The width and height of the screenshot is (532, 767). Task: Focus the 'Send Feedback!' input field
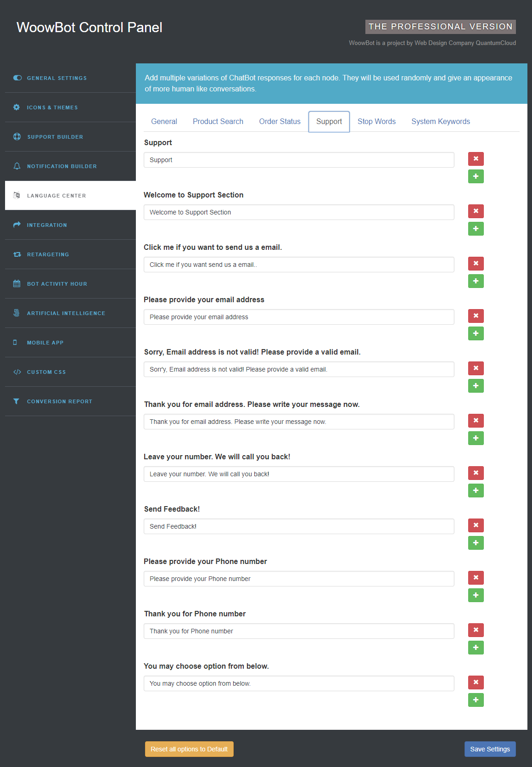(299, 526)
